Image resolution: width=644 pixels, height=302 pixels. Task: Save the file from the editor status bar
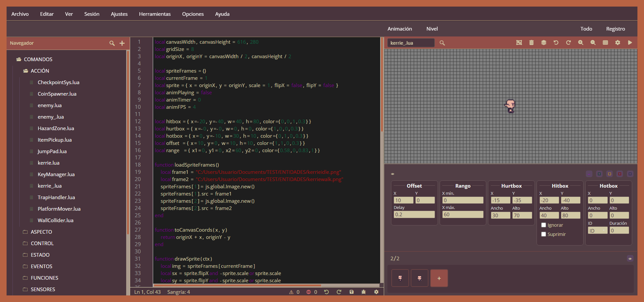(352, 292)
